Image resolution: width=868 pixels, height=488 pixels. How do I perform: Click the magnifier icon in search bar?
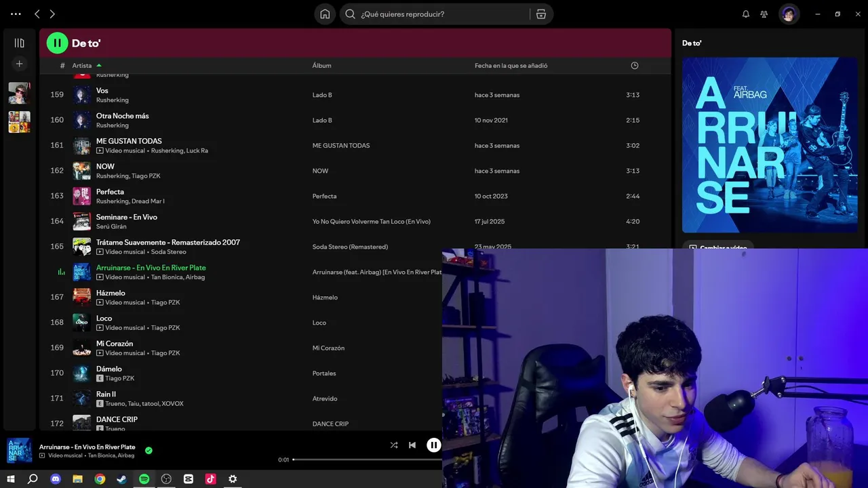351,14
